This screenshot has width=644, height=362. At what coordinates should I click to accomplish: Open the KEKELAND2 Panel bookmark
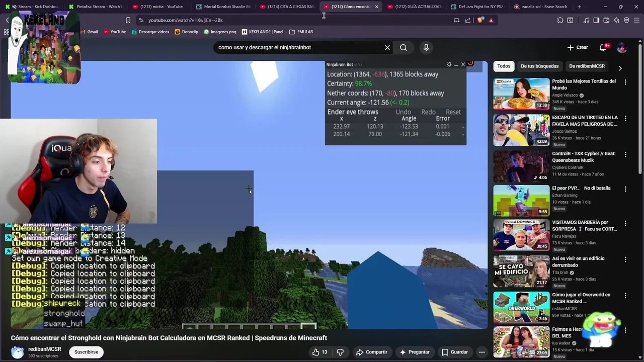[x=262, y=32]
